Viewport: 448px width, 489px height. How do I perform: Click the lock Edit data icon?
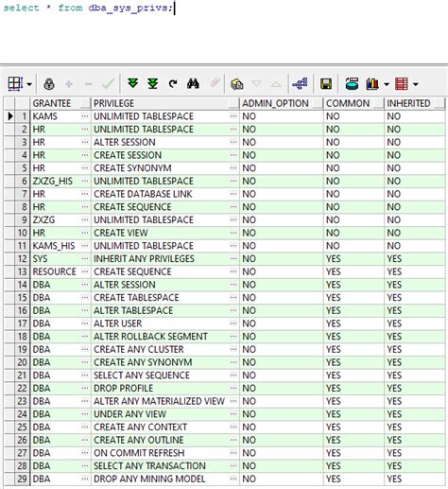[x=49, y=84]
